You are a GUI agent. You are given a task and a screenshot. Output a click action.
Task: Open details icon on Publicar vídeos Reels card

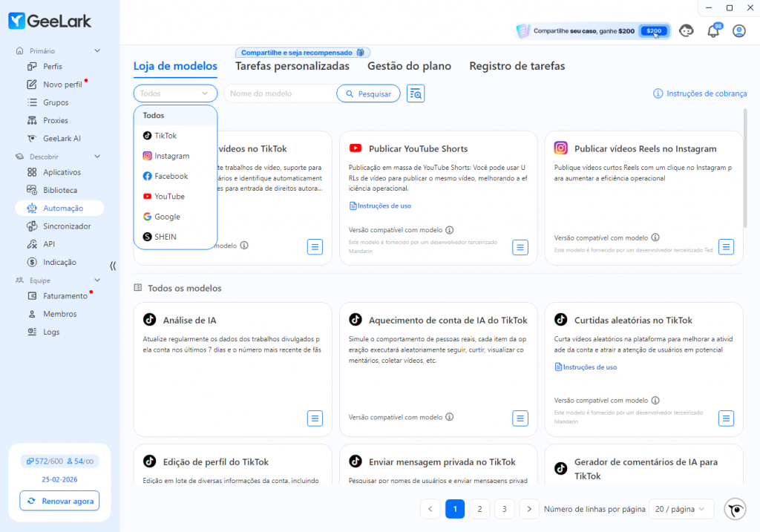[x=726, y=246]
